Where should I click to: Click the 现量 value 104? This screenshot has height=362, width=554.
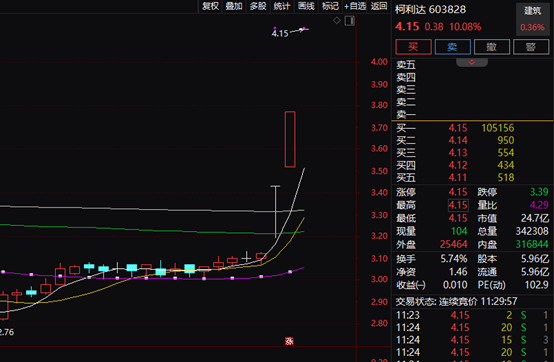pos(459,231)
